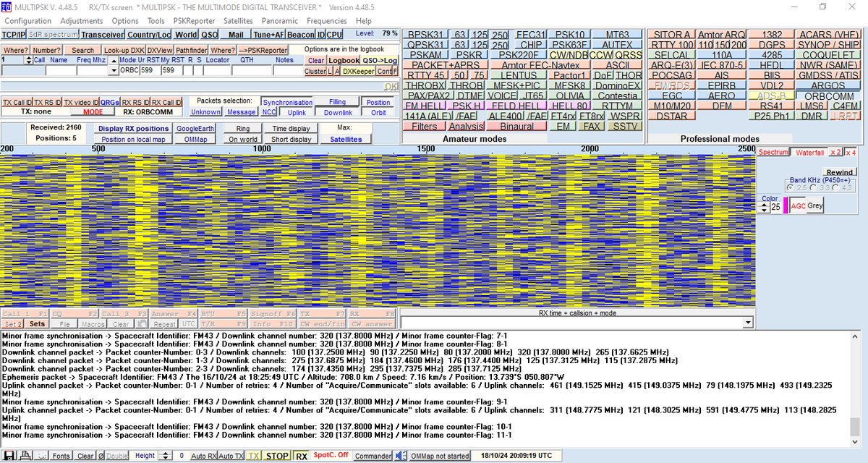Select the WSPR mode

[x=624, y=116]
